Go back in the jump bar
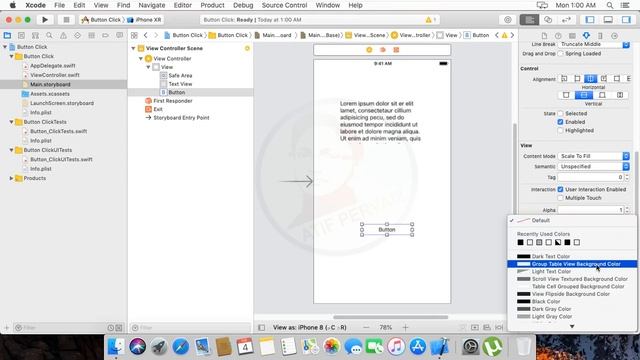This screenshot has height=360, width=640. 146,36
